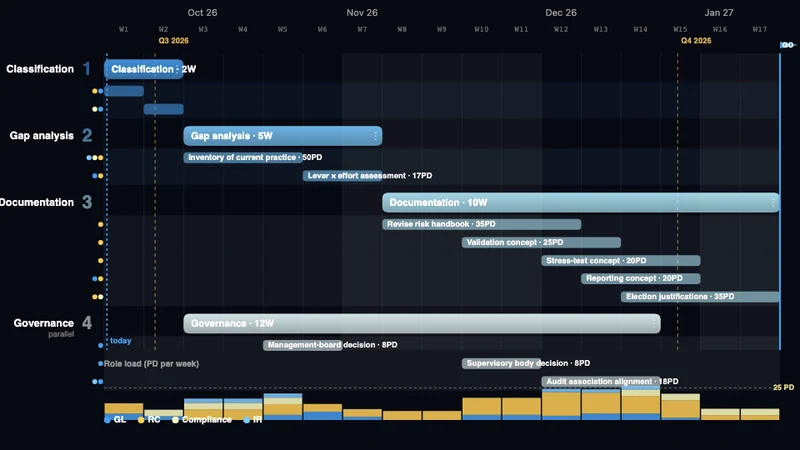Click the RC legend dot
The height and width of the screenshot is (450, 800).
[x=141, y=420]
